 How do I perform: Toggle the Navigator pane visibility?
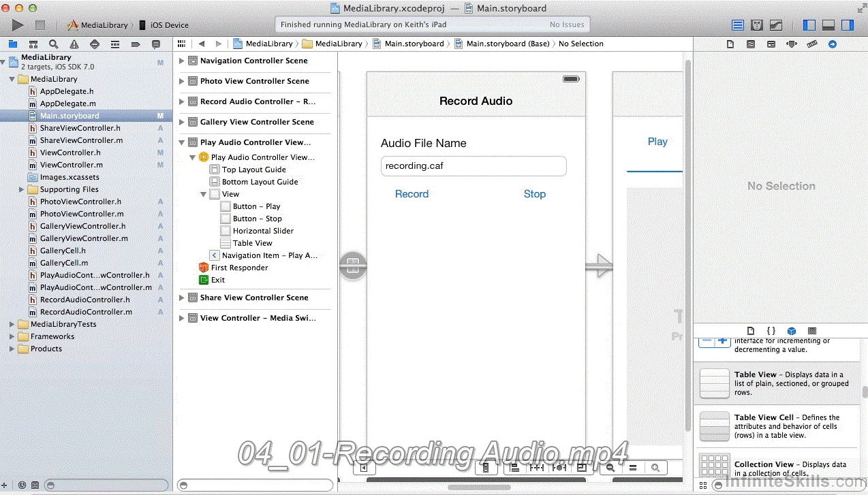[809, 25]
